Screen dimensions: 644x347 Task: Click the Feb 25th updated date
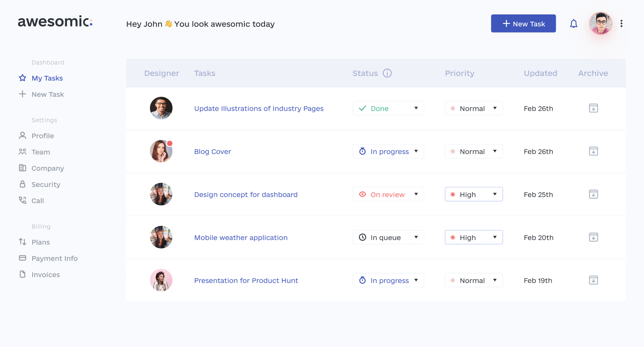point(538,195)
